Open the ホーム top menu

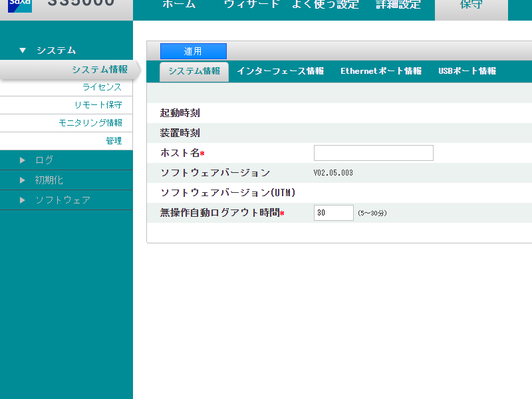pos(179,5)
